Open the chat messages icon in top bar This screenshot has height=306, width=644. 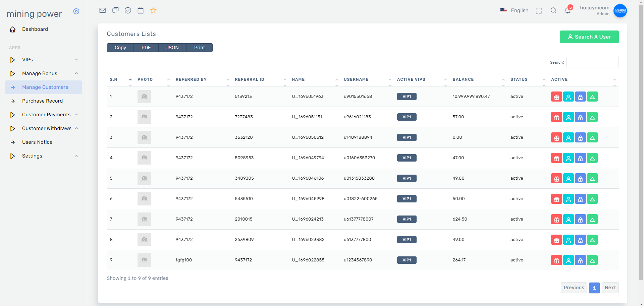pos(115,10)
